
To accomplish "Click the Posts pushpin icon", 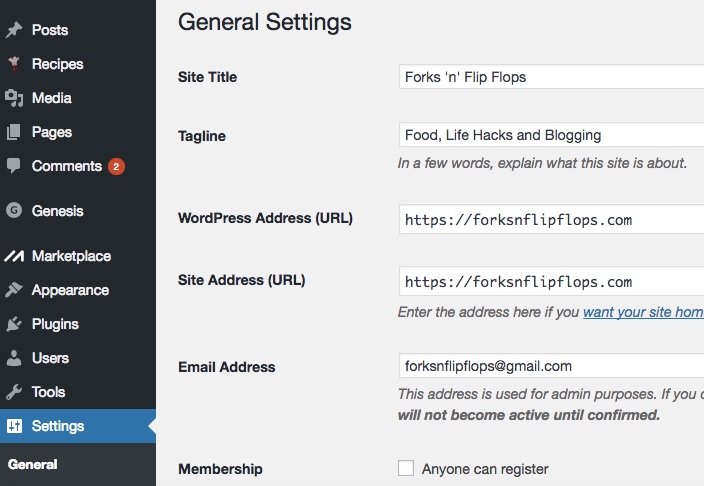I will point(14,30).
